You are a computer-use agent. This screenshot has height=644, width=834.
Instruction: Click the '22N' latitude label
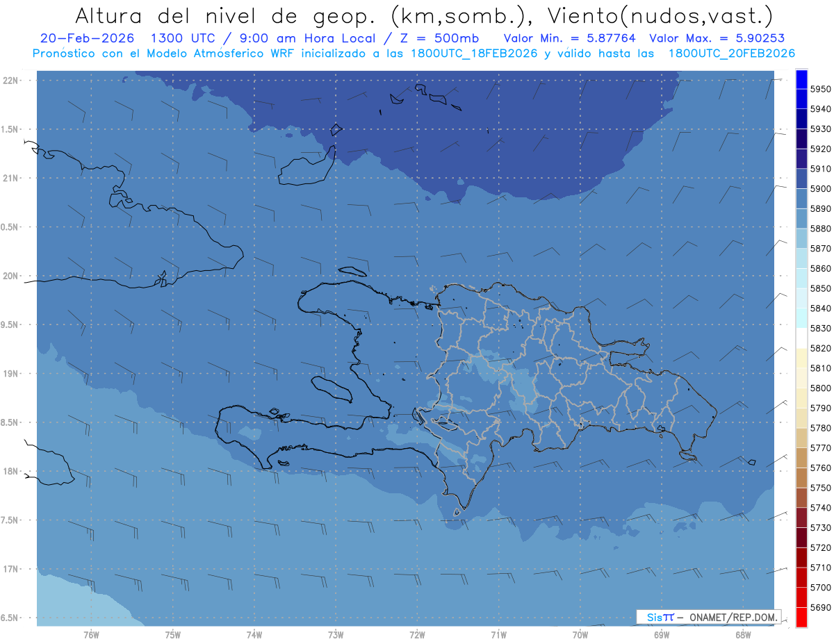coord(12,81)
